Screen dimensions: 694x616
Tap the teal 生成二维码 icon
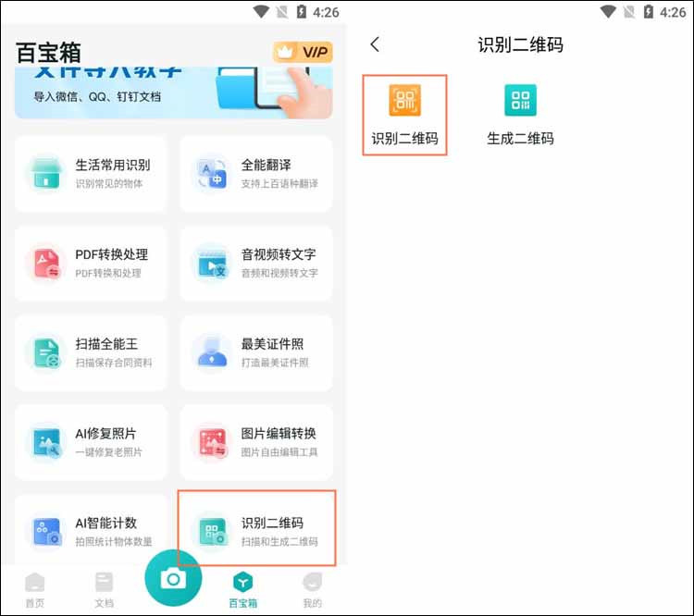coord(520,100)
